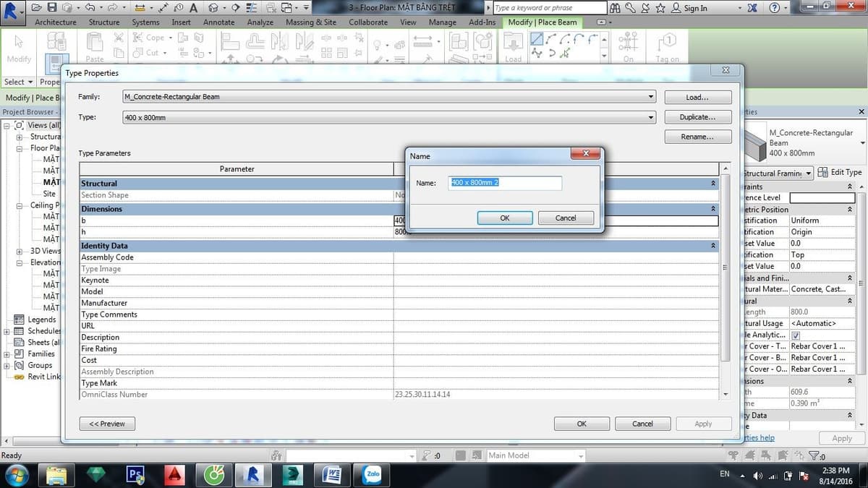The height and width of the screenshot is (488, 868).
Task: Click the Load... button in Type Properties
Action: coord(698,97)
